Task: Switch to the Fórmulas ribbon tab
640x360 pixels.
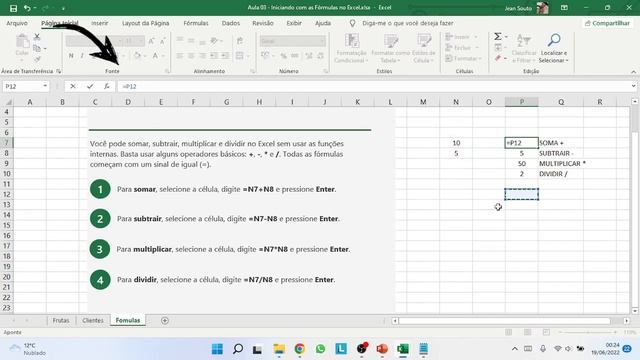Action: pos(196,23)
